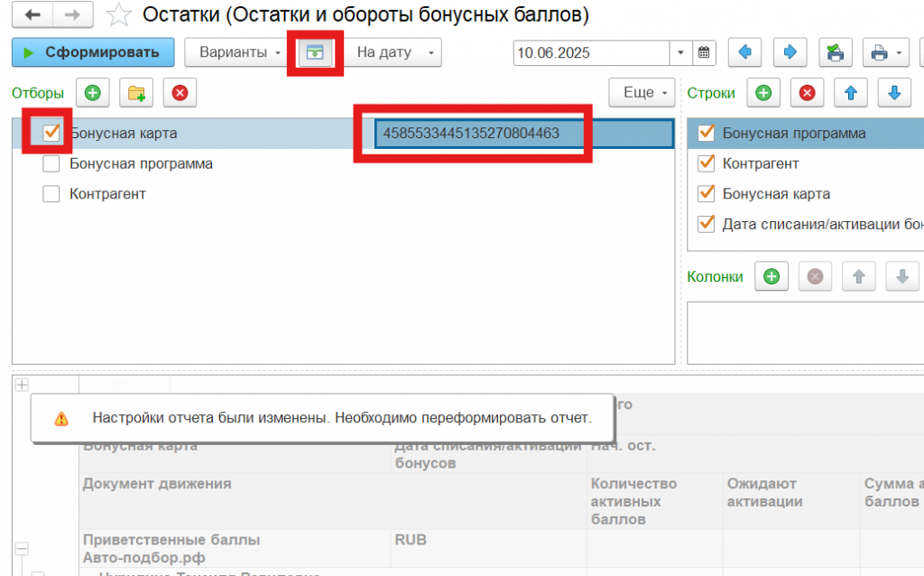Viewport: 924px width, 576px height.
Task: Uncheck the Бонусная карта filter checkbox
Action: coord(51,134)
